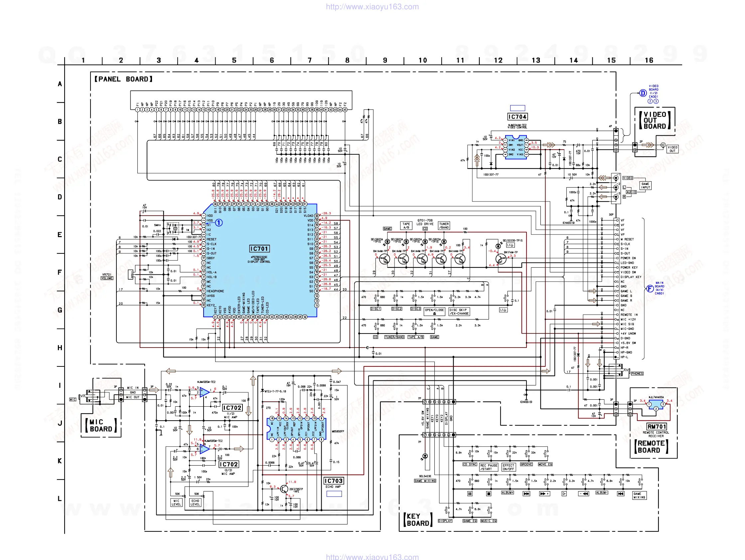Image resolution: width=745 pixels, height=560 pixels.
Task: Click the VIDEO OUT jack symbol
Action: click(663, 145)
